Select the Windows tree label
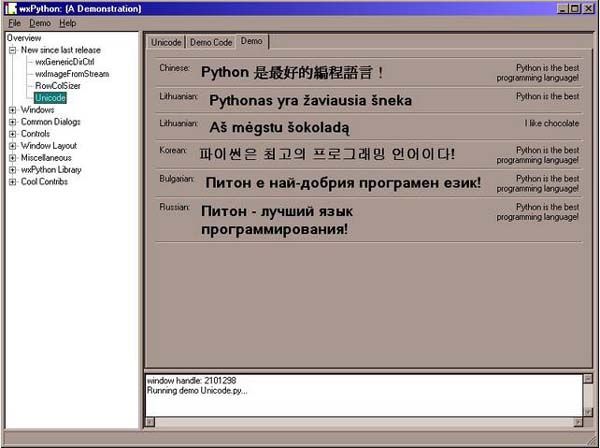 (37, 110)
